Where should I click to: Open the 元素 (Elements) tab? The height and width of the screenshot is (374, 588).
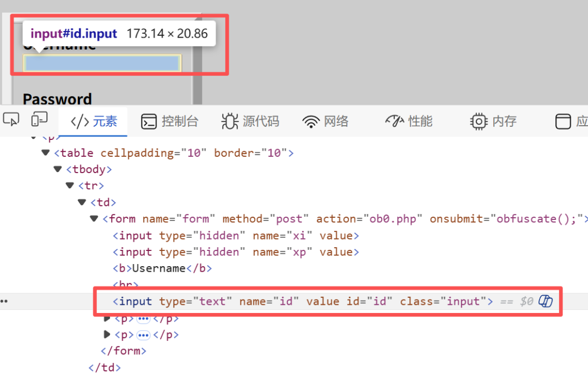(94, 121)
